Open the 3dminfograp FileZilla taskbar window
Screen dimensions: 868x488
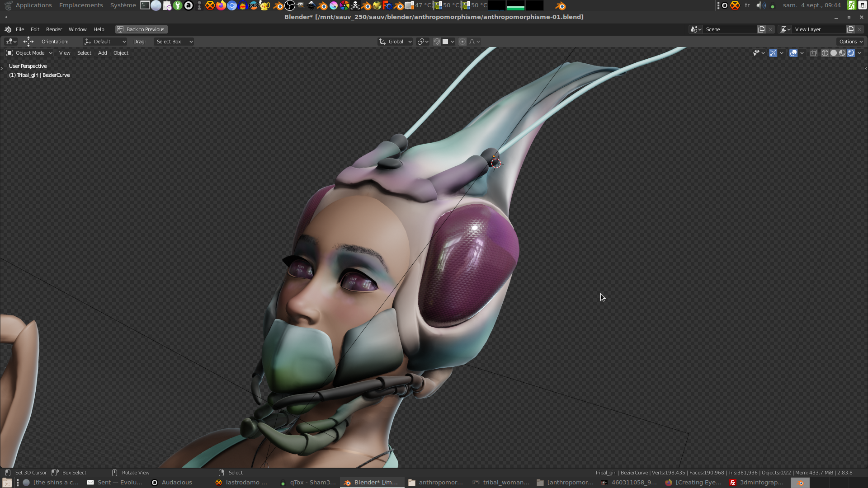point(757,483)
